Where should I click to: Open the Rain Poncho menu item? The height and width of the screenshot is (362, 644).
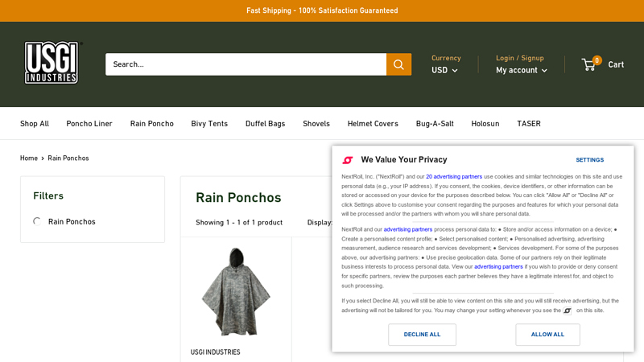152,124
